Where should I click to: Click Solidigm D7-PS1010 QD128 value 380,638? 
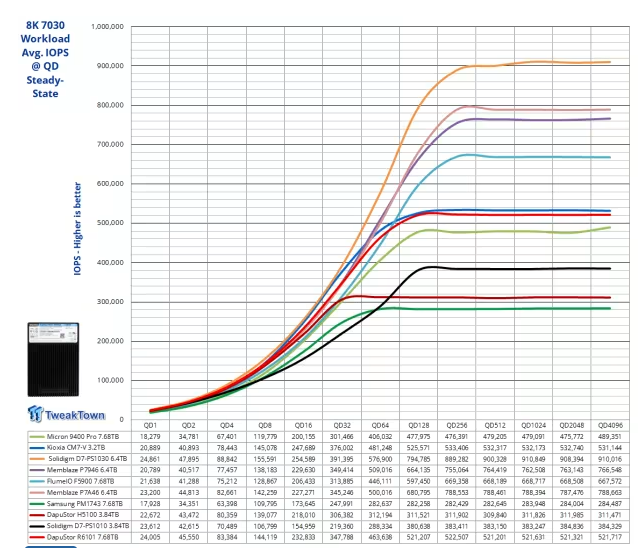point(418,526)
